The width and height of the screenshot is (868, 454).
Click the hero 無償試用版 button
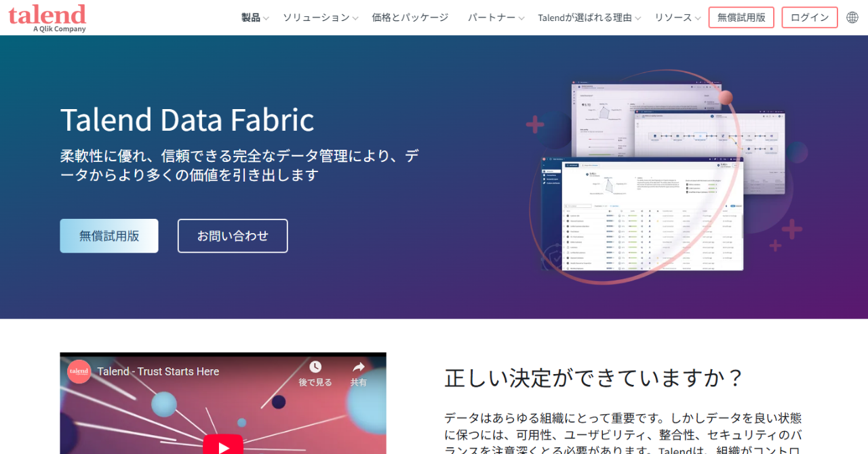pos(109,236)
